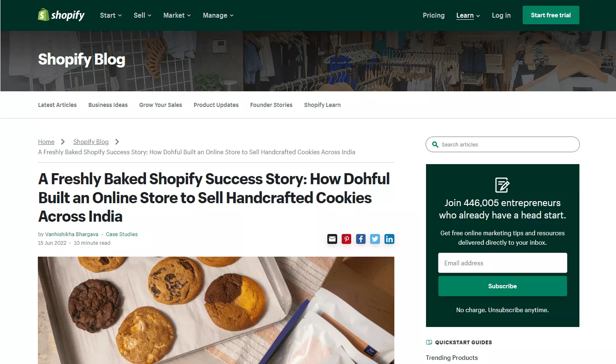
Task: Switch to Founder Stories category
Action: [271, 105]
